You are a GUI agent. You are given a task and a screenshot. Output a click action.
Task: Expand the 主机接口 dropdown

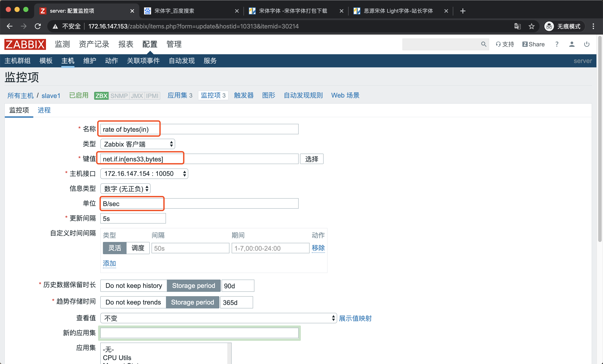144,173
